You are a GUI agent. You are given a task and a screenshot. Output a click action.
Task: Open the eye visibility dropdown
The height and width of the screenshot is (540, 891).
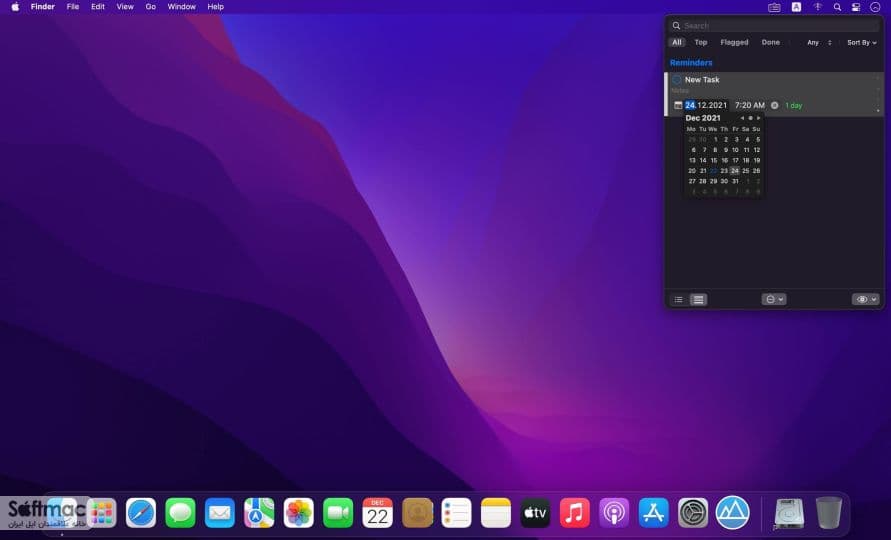(x=865, y=300)
